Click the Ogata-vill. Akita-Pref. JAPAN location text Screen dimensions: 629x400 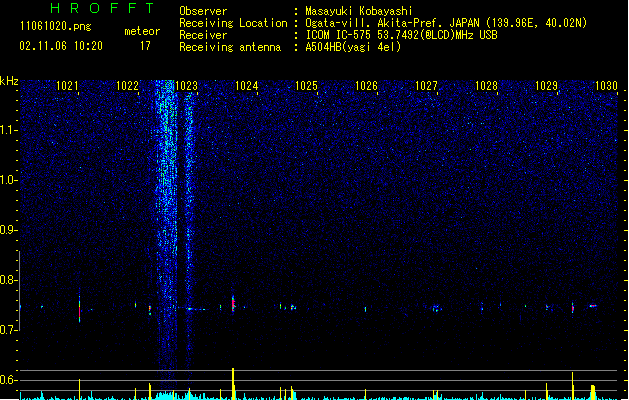click(446, 23)
